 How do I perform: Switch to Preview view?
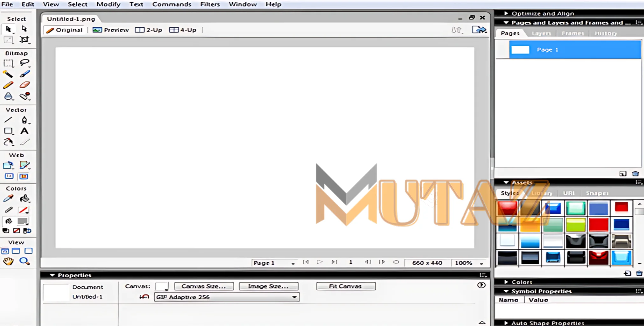point(111,30)
